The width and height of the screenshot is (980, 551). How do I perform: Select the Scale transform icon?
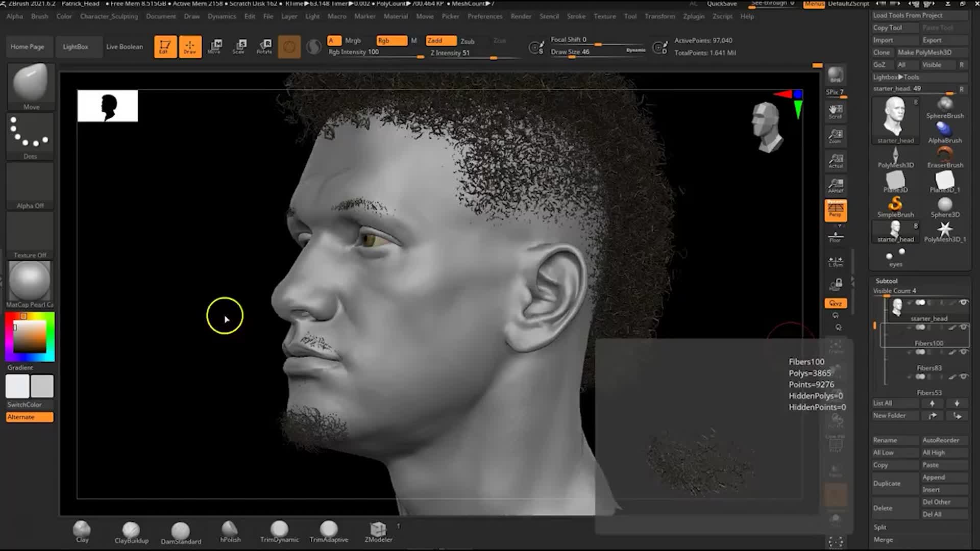pos(239,46)
